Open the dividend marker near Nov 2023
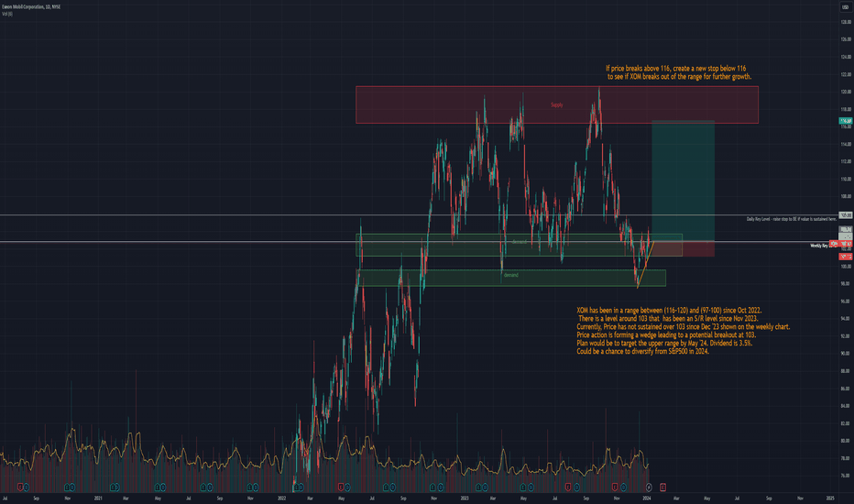854x504 pixels. [x=623, y=488]
